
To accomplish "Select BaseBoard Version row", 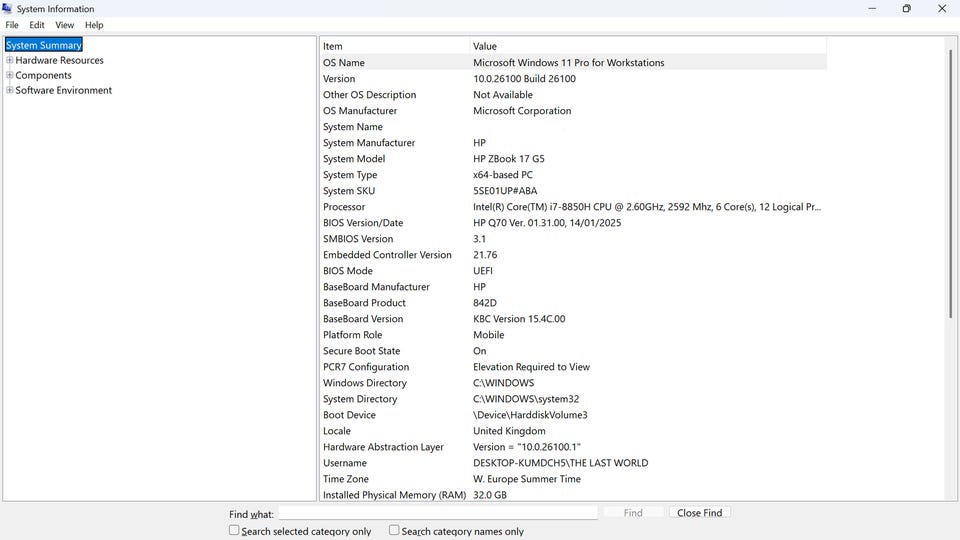I will pos(573,319).
